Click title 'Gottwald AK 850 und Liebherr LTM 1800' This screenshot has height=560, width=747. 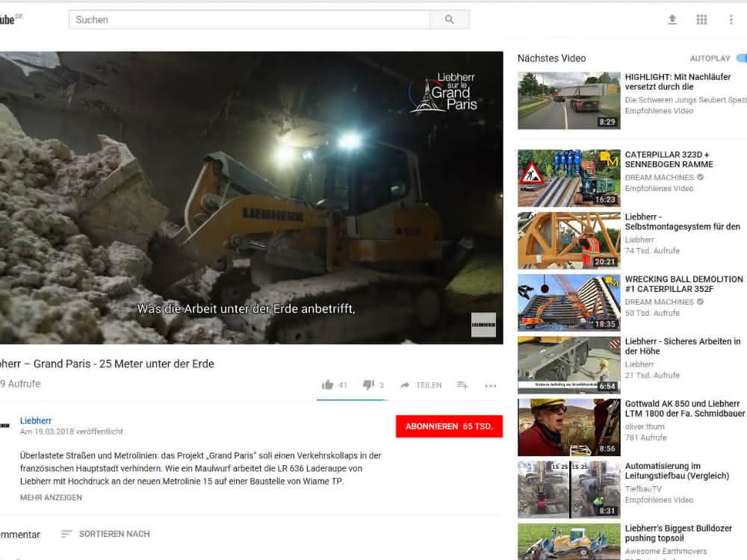tap(685, 408)
